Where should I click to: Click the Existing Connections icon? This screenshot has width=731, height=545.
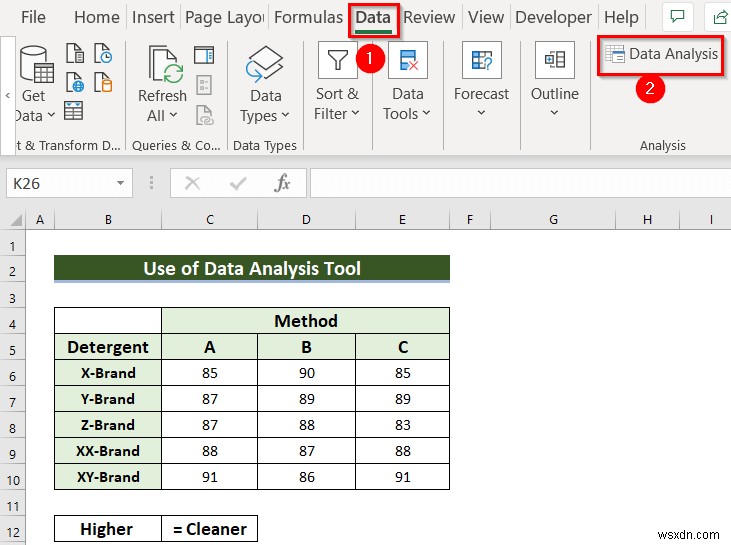click(103, 82)
